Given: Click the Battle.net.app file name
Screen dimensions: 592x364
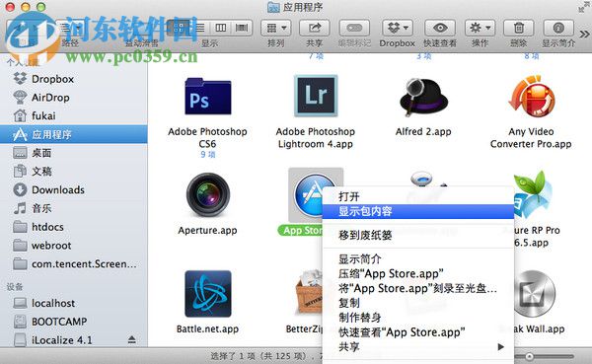Looking at the screenshot, I should 207,328.
